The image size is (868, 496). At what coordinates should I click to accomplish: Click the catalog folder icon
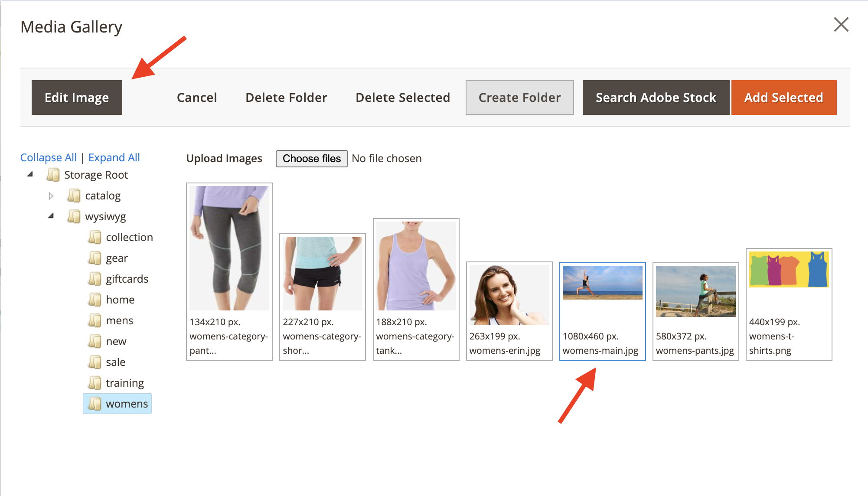coord(74,196)
